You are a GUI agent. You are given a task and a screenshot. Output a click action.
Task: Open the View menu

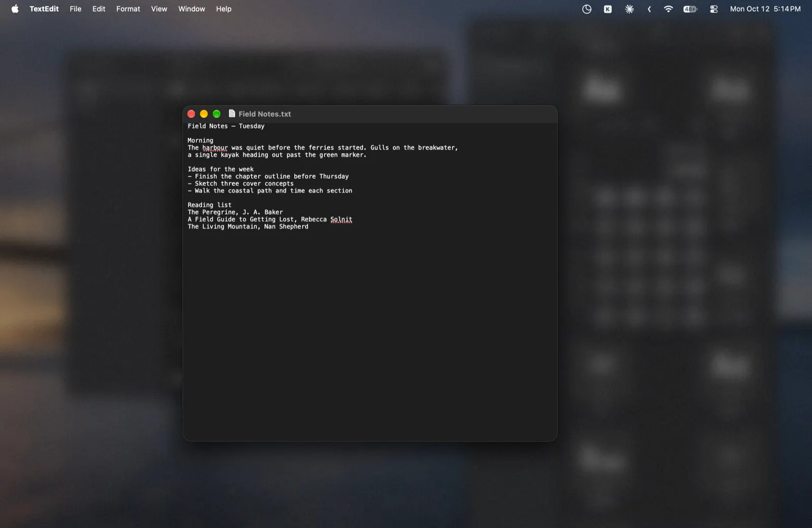pyautogui.click(x=159, y=9)
